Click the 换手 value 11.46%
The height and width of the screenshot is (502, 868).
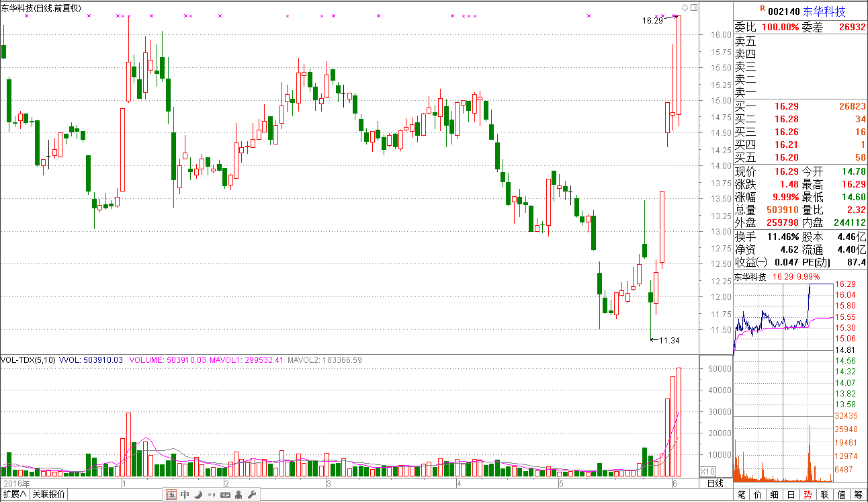point(783,237)
